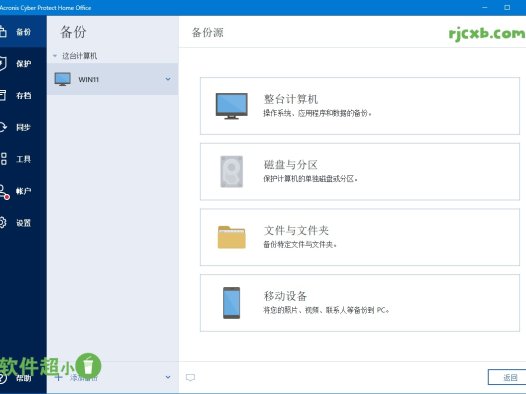Open the 同步 (Sync) sidebar section

pos(23,127)
